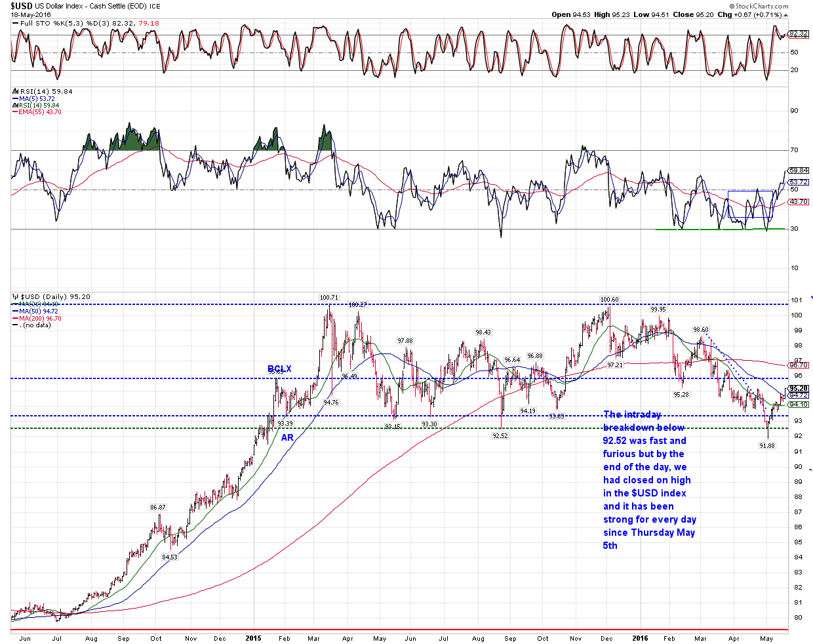Click the 43.70 tag on RSI axis

[799, 202]
